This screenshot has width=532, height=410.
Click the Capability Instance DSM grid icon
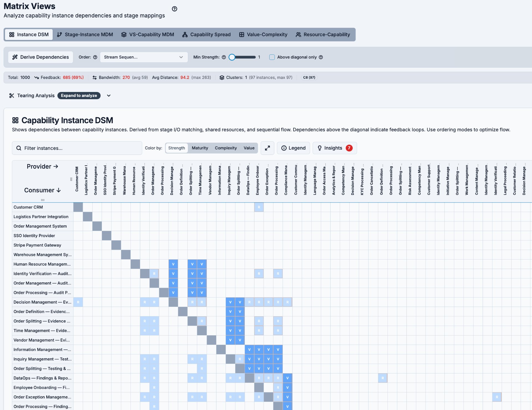[15, 120]
